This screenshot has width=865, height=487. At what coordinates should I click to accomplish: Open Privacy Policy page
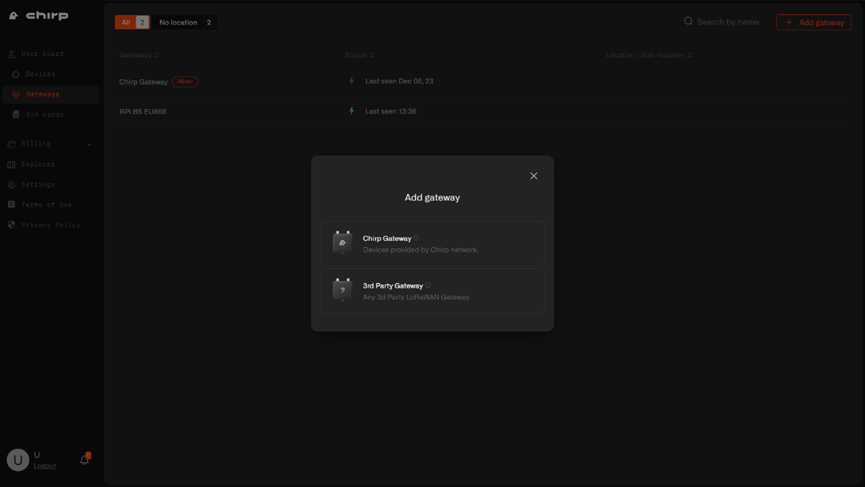[50, 225]
